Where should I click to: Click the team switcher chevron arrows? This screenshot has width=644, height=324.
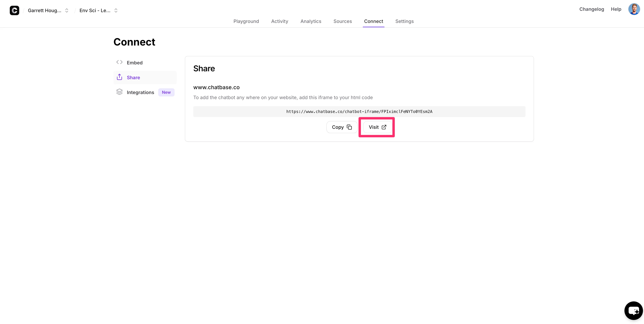[x=67, y=10]
